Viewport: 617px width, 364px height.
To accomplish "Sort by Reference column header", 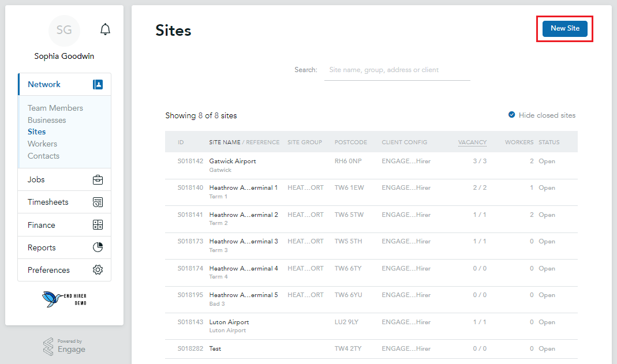I will click(263, 142).
